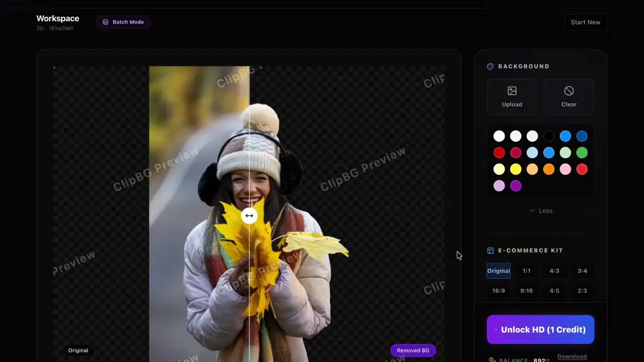Pick the bright yellow swatch
Image resolution: width=644 pixels, height=362 pixels.
516,169
